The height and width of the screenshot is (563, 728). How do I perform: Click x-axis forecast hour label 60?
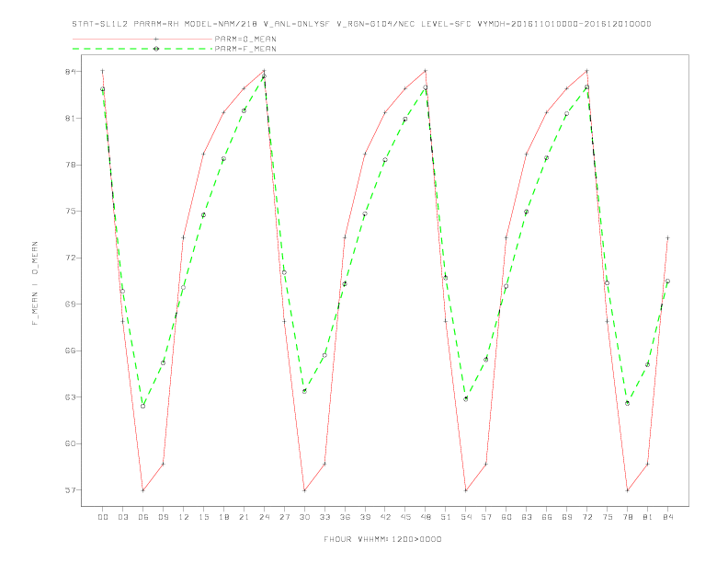(x=506, y=517)
